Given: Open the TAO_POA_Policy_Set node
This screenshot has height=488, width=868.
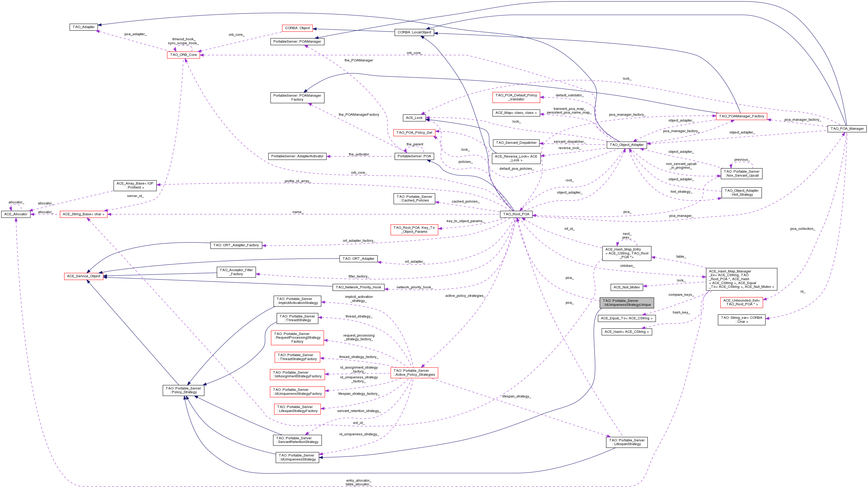Looking at the screenshot, I should pyautogui.click(x=414, y=133).
